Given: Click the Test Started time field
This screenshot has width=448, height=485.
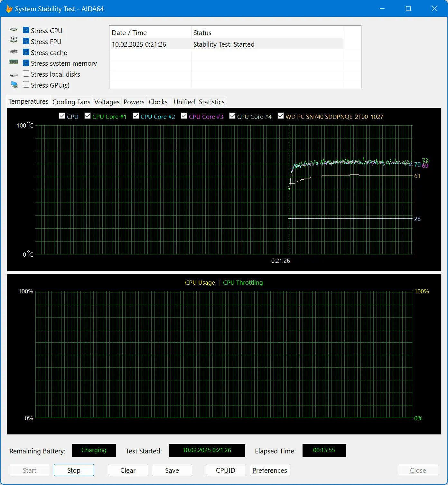Looking at the screenshot, I should coord(207,450).
